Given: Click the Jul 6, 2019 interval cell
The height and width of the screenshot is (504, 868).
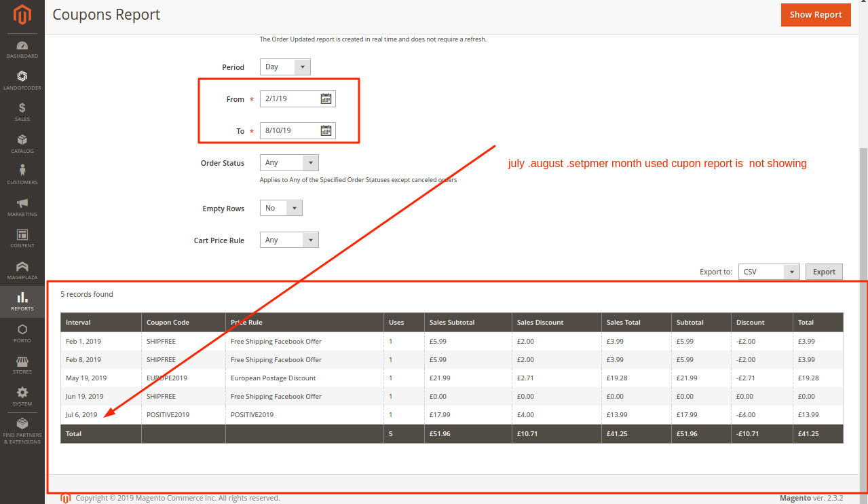Looking at the screenshot, I should [x=100, y=414].
